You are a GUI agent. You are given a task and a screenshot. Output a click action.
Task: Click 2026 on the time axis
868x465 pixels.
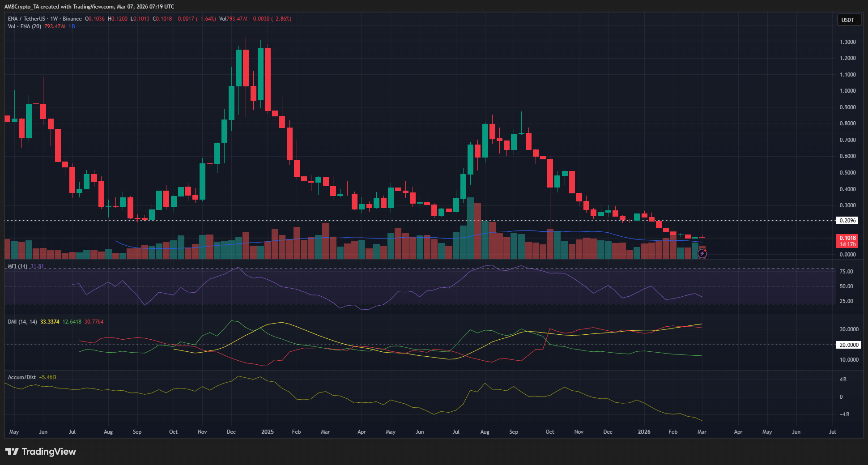click(x=644, y=432)
